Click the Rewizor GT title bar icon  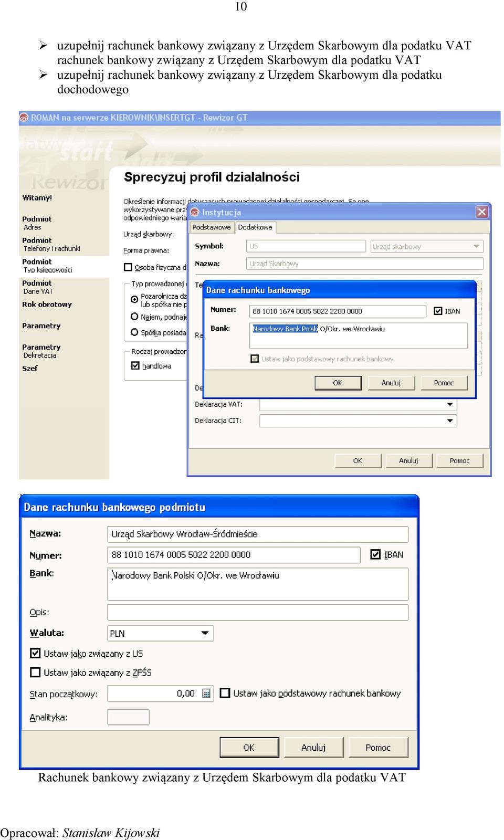24,118
